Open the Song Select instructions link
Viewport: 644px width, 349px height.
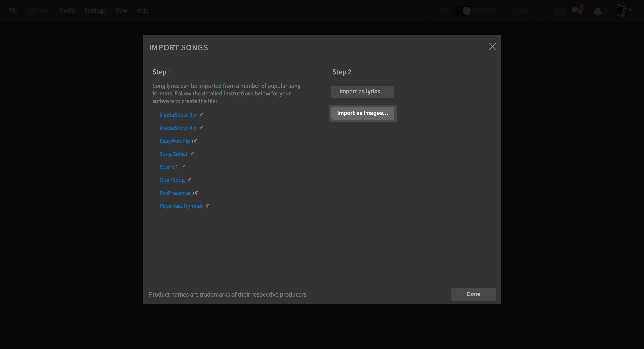pos(173,154)
